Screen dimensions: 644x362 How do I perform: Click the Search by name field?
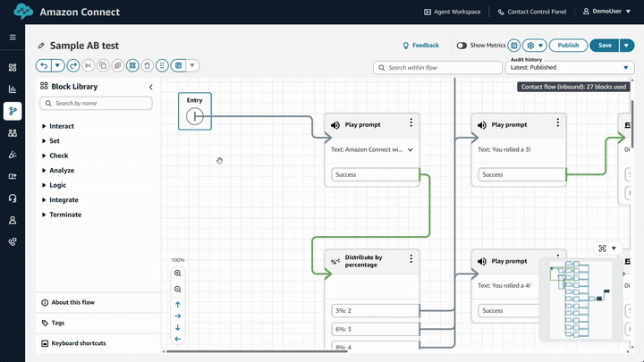pyautogui.click(x=97, y=104)
